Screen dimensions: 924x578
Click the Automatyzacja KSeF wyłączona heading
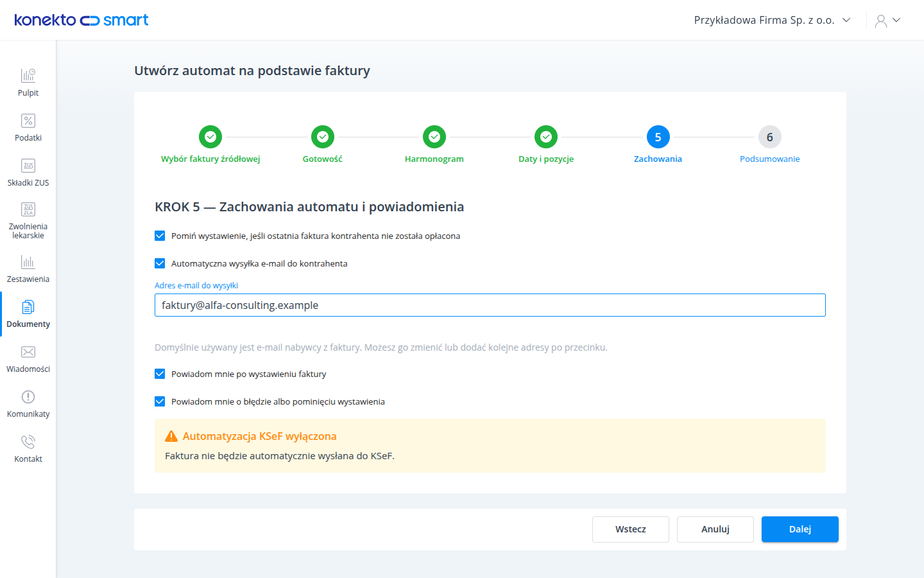coord(260,436)
